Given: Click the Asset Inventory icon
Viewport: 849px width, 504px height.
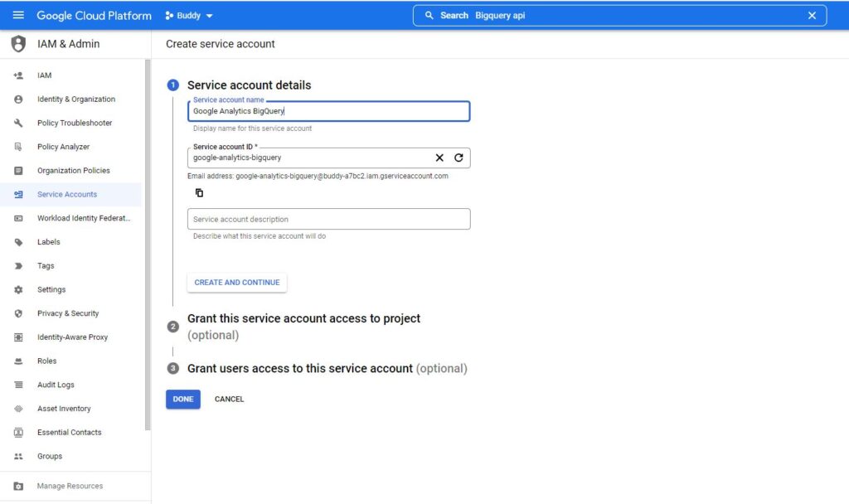Looking at the screenshot, I should 18,409.
